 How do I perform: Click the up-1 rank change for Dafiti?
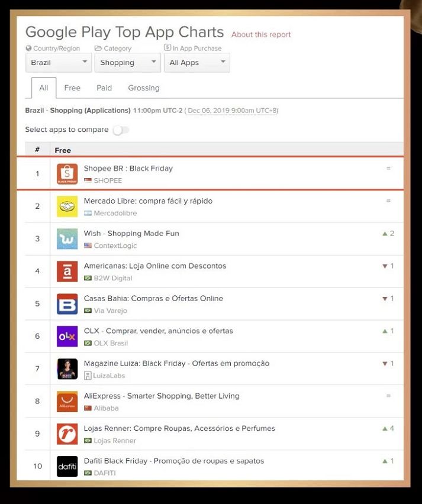click(388, 461)
